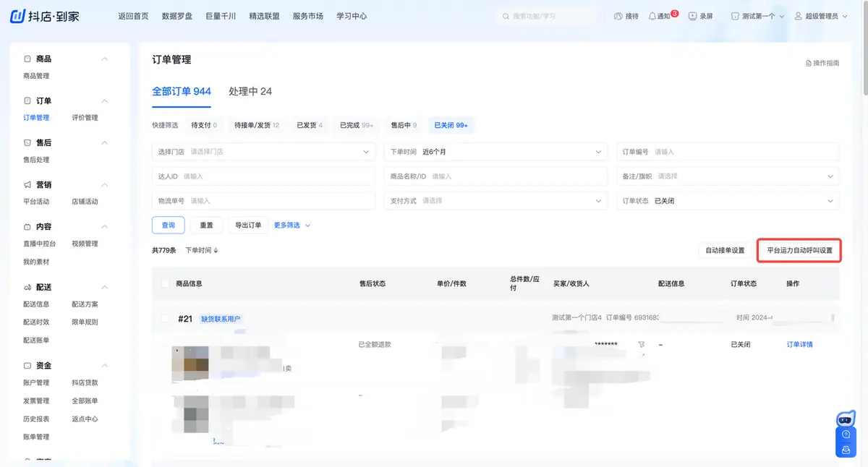868x467 pixels.
Task: Click first product thumbnail in order #21
Action: (190, 364)
